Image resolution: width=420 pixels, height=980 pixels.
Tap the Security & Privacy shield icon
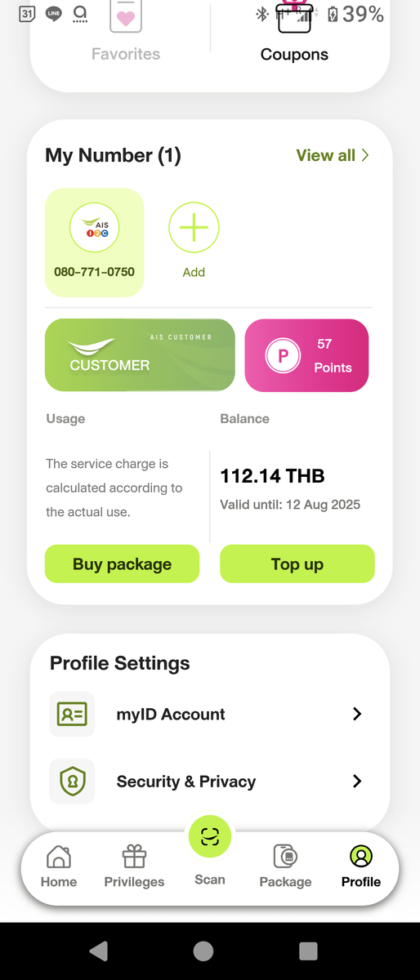point(72,782)
